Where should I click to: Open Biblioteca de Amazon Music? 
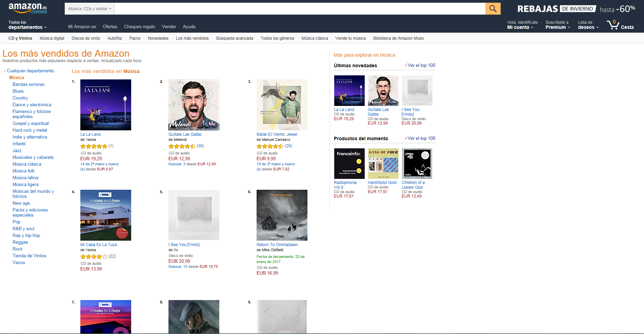(399, 38)
